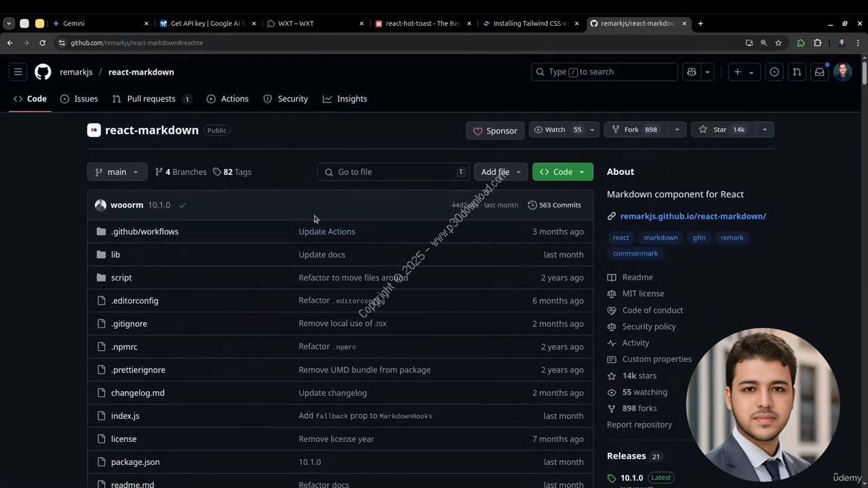Focus the Go to file search field

click(x=394, y=172)
